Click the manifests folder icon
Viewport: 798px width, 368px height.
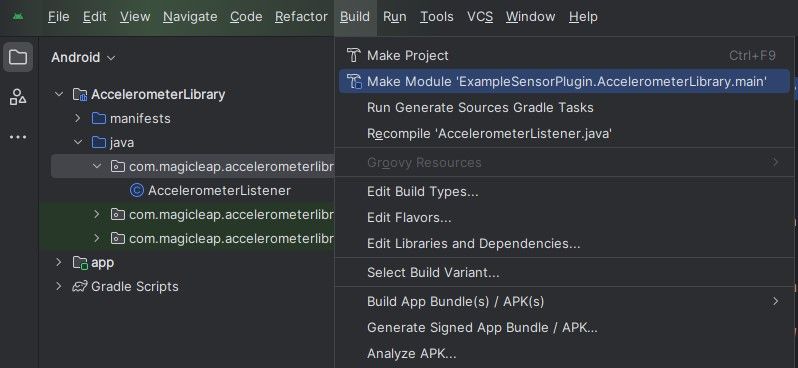[x=99, y=119]
